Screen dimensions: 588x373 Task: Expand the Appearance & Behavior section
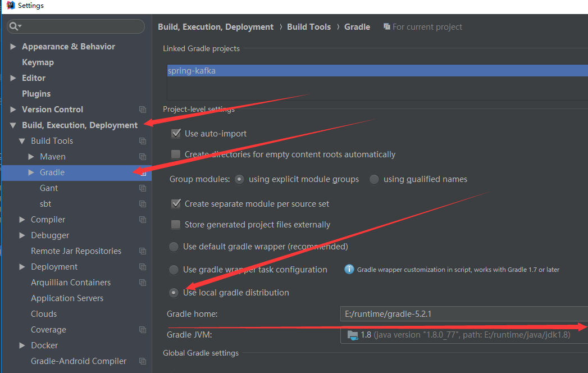tap(13, 47)
